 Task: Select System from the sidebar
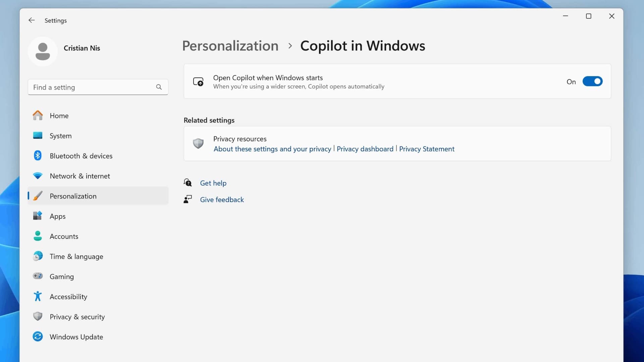click(x=61, y=135)
